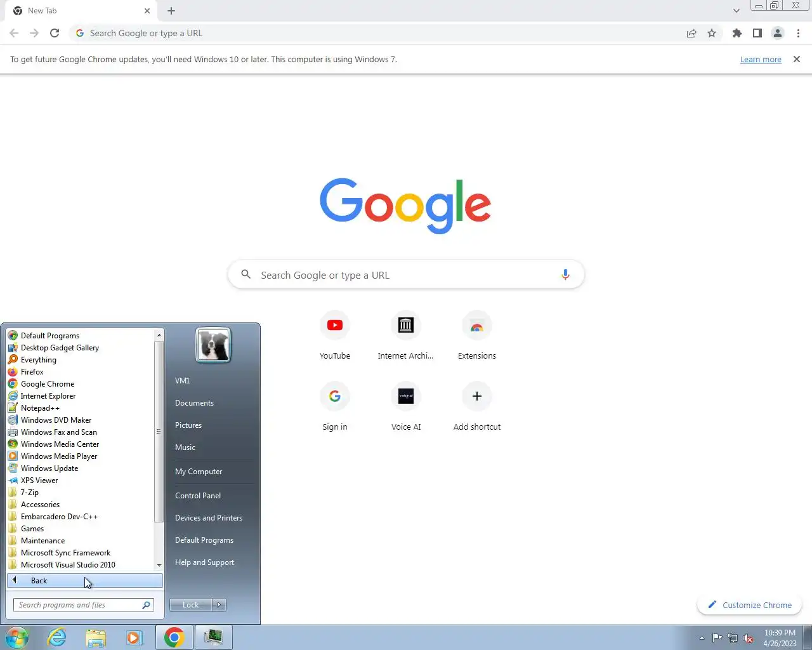The width and height of the screenshot is (812, 650).
Task: Open My Computer in Start menu
Action: (x=199, y=472)
